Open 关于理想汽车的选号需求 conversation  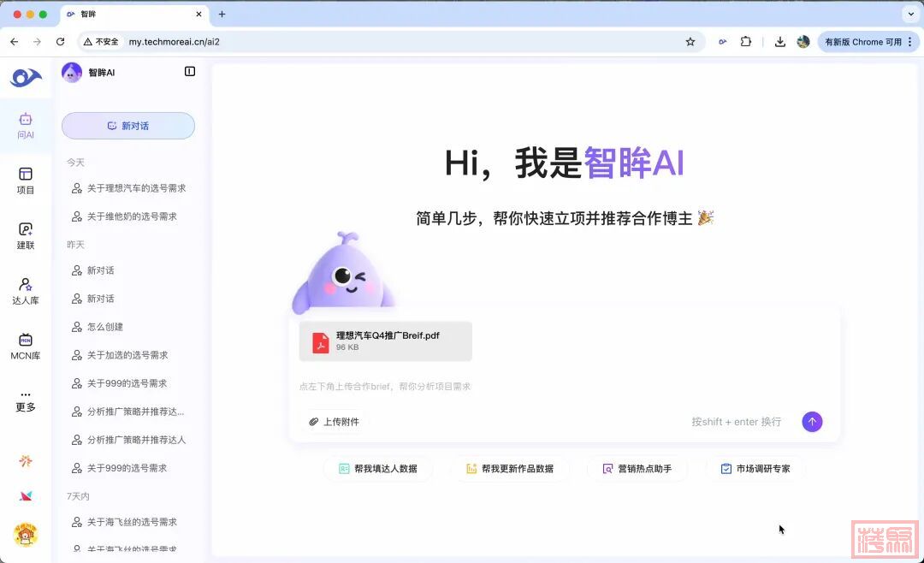[136, 188]
